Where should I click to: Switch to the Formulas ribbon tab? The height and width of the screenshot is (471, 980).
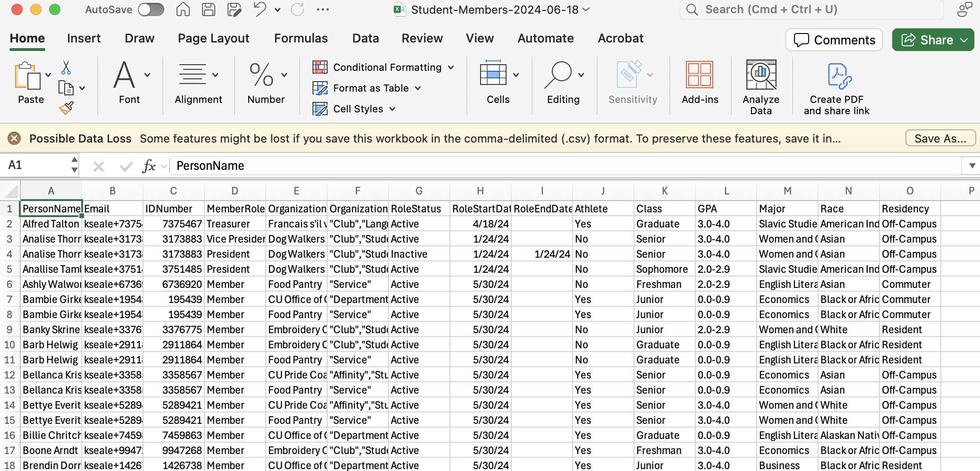(x=301, y=38)
